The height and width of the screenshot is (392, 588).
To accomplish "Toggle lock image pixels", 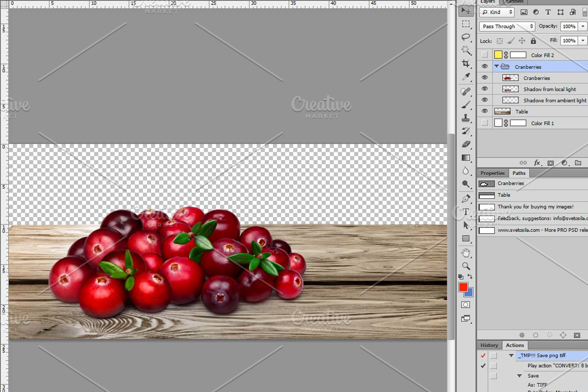I will point(511,41).
